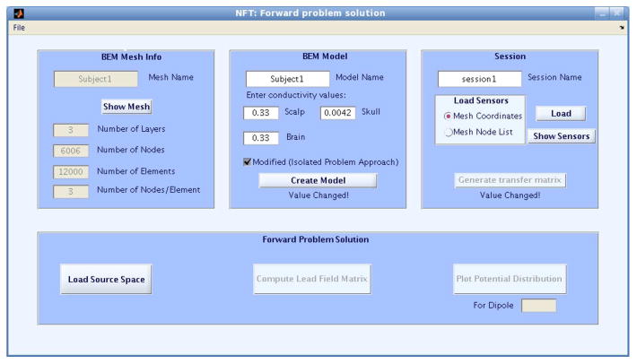Select the Mesh Node List radio button

point(448,133)
